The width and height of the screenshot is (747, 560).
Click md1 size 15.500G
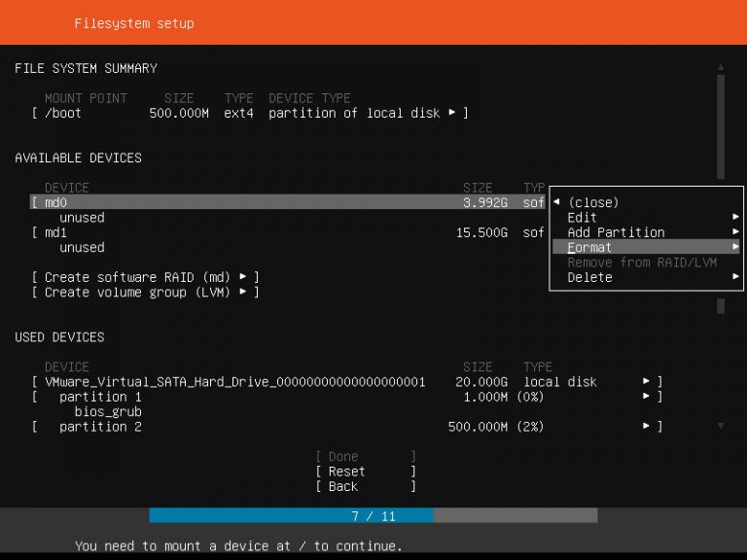point(481,232)
